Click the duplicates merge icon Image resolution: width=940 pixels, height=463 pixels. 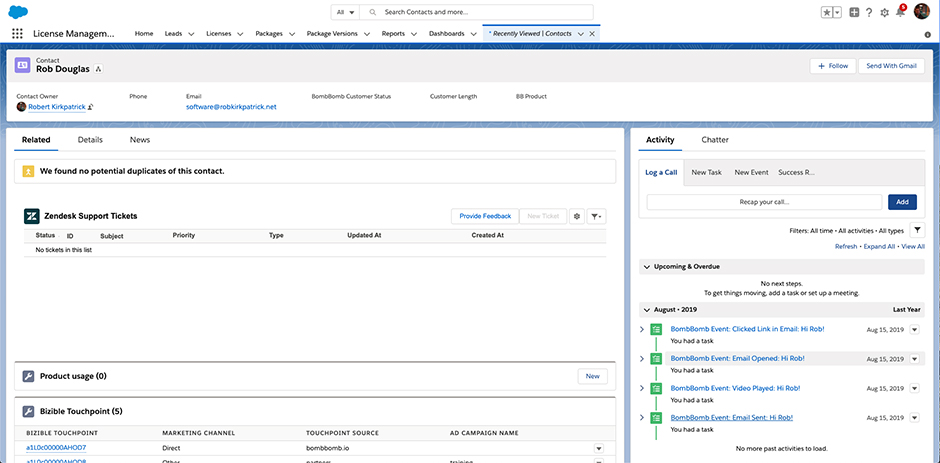coord(28,172)
